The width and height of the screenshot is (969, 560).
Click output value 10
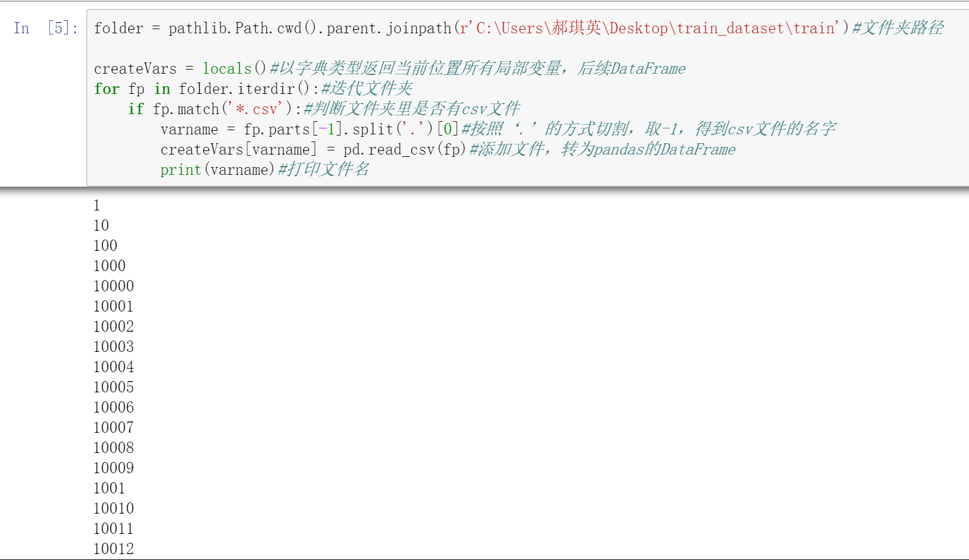pyautogui.click(x=101, y=225)
